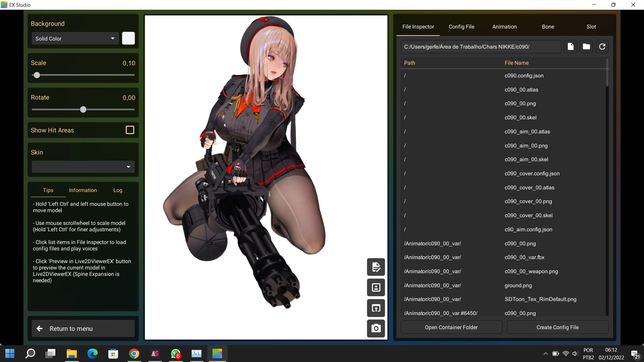This screenshot has width=644, height=362.
Task: Select c090_00.skel file row
Action: pos(503,118)
